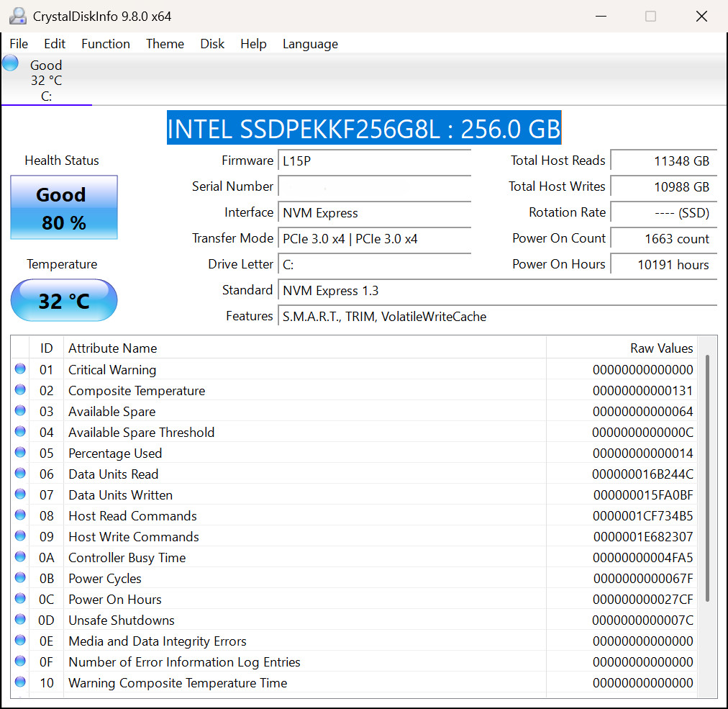Screen dimensions: 728x709
Task: Click status orb for Data Units Read row
Action: 20,474
